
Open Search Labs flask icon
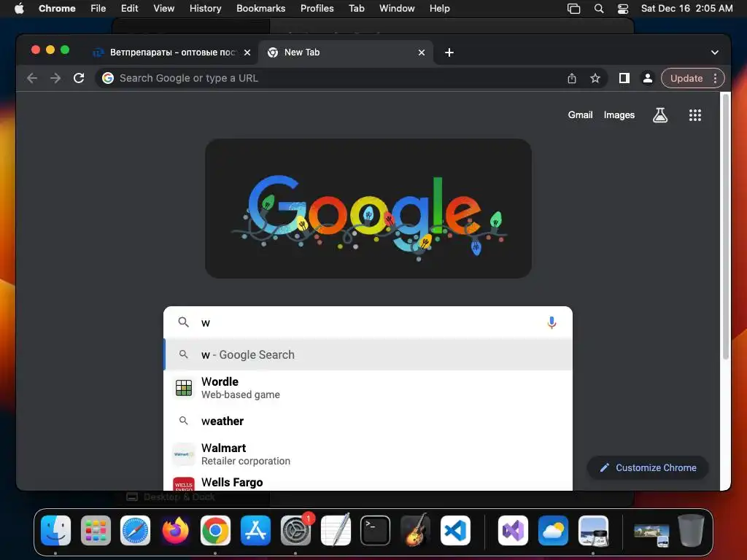click(x=659, y=114)
